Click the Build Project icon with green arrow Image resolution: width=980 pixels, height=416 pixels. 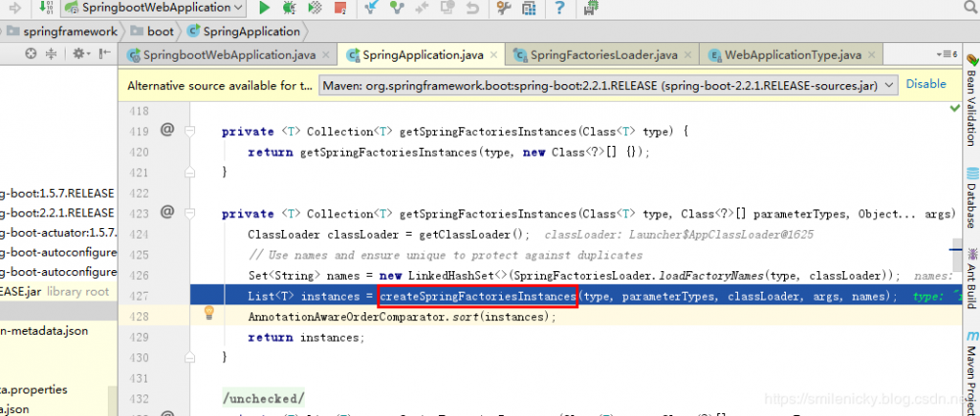tap(46, 8)
